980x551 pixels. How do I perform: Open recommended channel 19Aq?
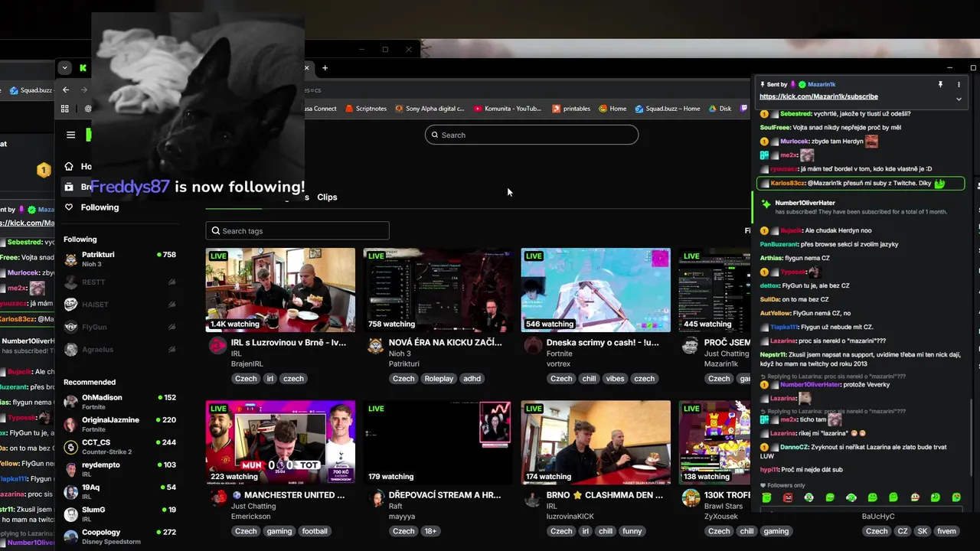click(x=119, y=491)
